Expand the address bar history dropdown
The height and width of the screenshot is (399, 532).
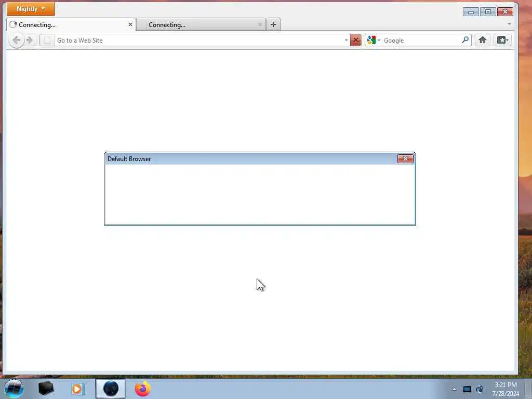tap(346, 41)
